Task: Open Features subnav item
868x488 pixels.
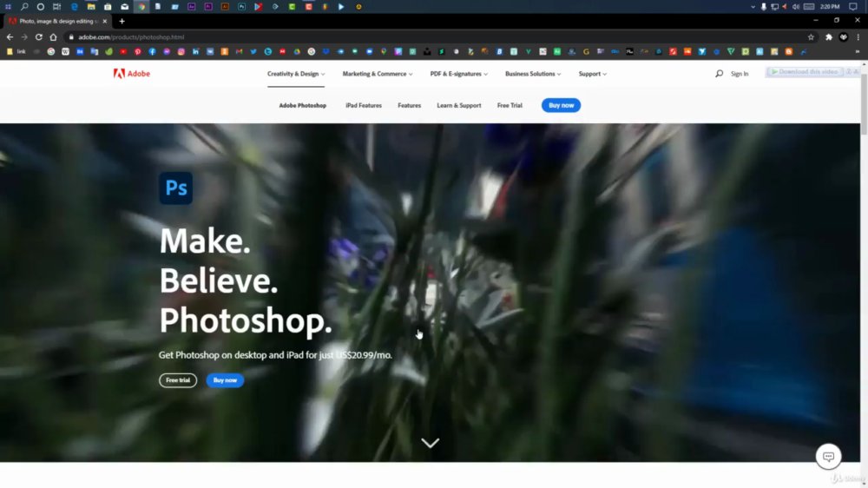Action: (409, 105)
